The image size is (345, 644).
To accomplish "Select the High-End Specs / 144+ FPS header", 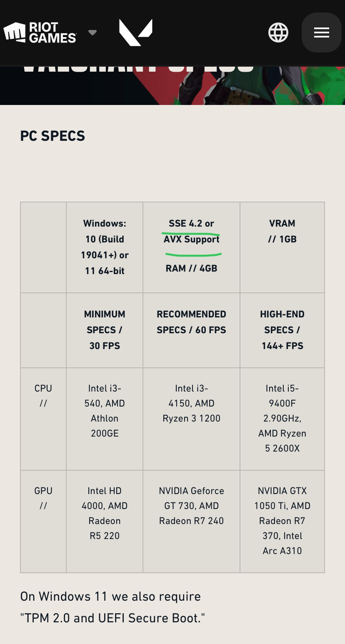I will (x=282, y=330).
